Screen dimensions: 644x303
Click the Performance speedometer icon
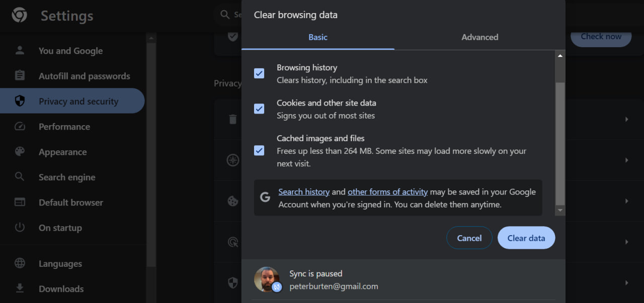19,126
